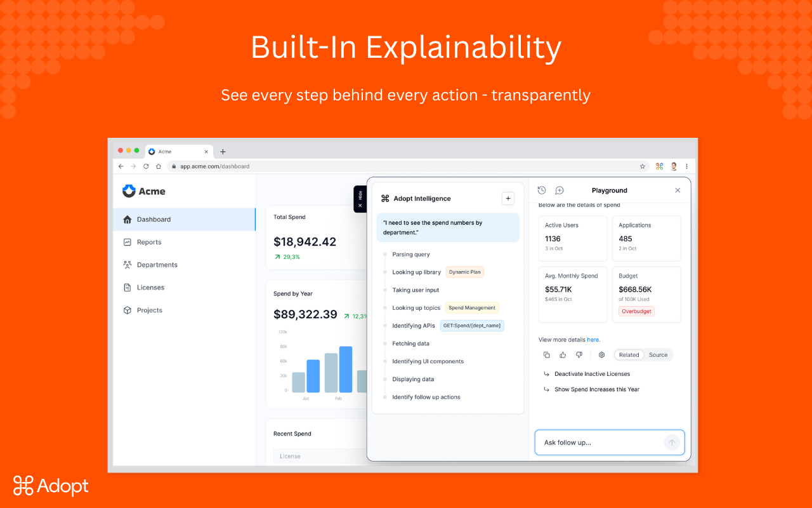Viewport: 812px width, 508px height.
Task: Reload the page with the refresh icon
Action: [x=146, y=166]
